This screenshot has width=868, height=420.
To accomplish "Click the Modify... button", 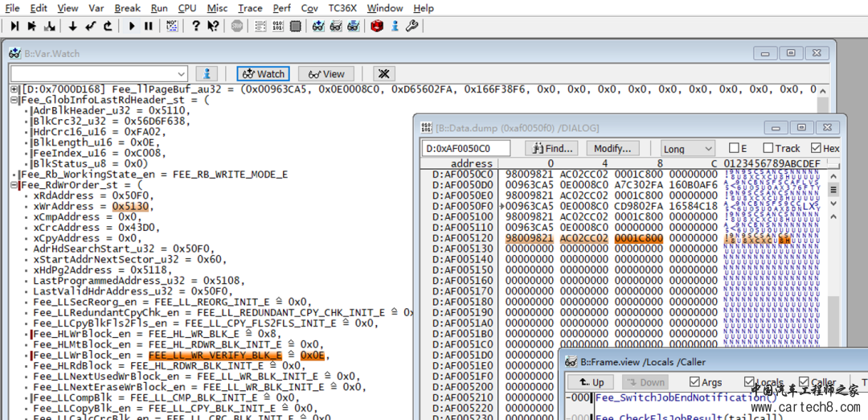I will [x=612, y=149].
